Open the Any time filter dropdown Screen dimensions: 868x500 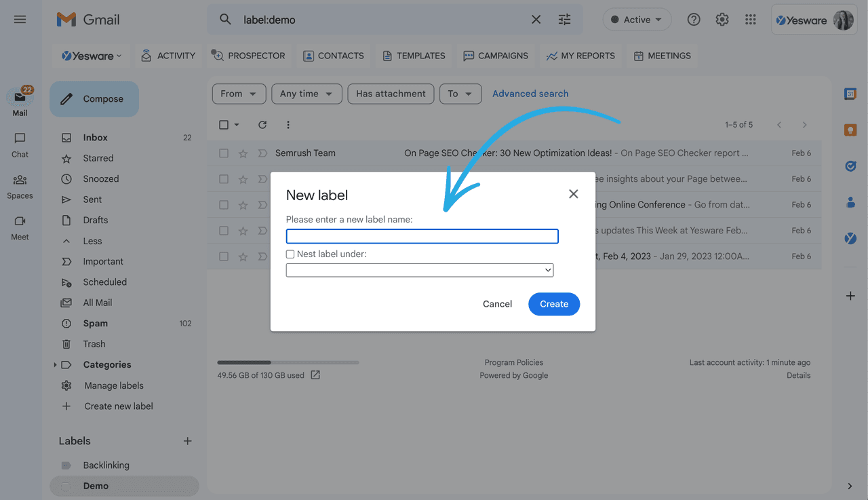(x=307, y=94)
